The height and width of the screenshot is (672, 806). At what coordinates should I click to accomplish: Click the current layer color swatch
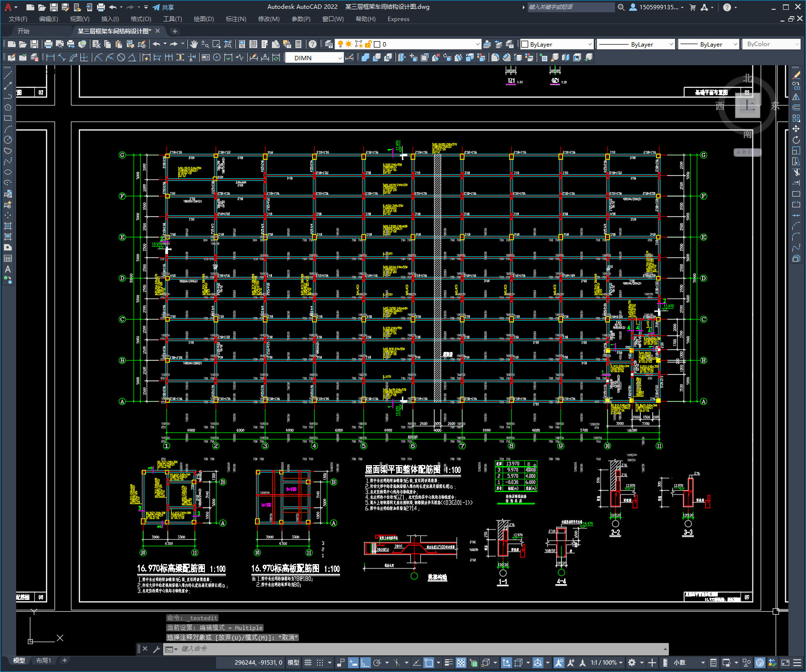tap(377, 44)
